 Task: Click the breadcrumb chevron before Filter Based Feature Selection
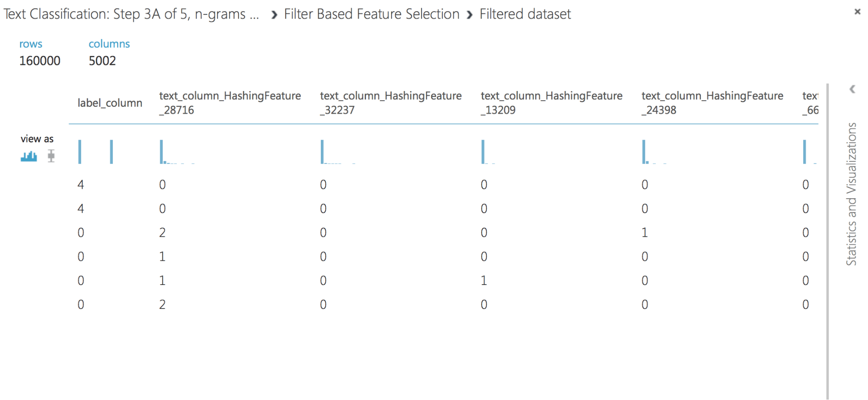[x=274, y=15]
